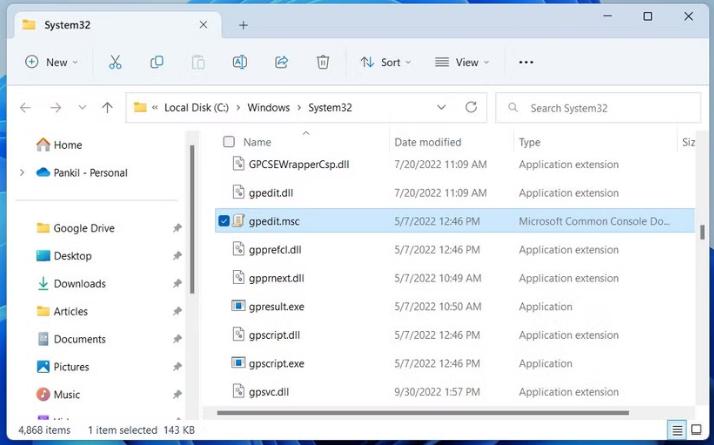Click the search magnifier icon
Viewport: 714px width, 445px height.
(513, 107)
